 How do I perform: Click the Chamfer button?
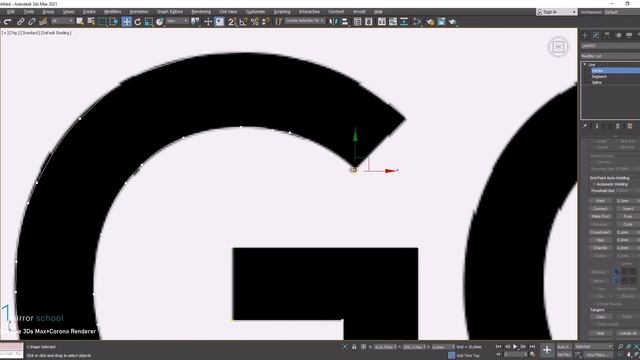(600, 248)
